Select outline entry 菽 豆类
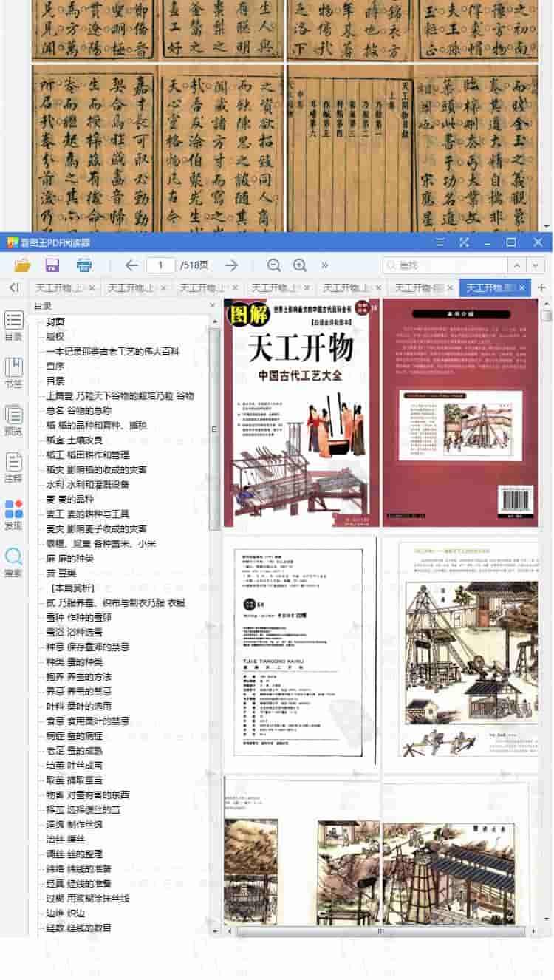The image size is (554, 980). point(61,573)
